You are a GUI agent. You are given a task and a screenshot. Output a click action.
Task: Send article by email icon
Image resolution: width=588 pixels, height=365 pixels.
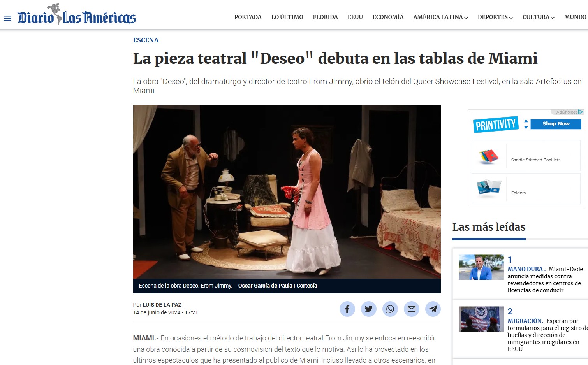[x=411, y=309]
